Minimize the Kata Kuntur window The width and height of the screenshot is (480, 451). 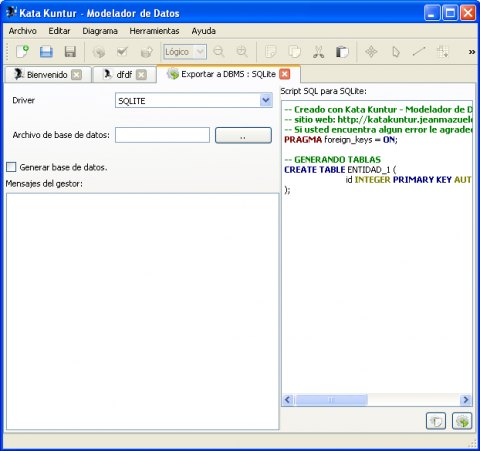(432, 13)
